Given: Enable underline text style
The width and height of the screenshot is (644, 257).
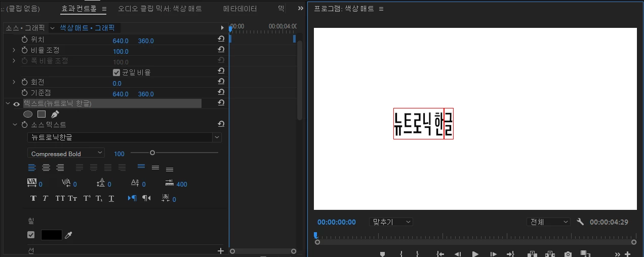Looking at the screenshot, I should coord(111,199).
